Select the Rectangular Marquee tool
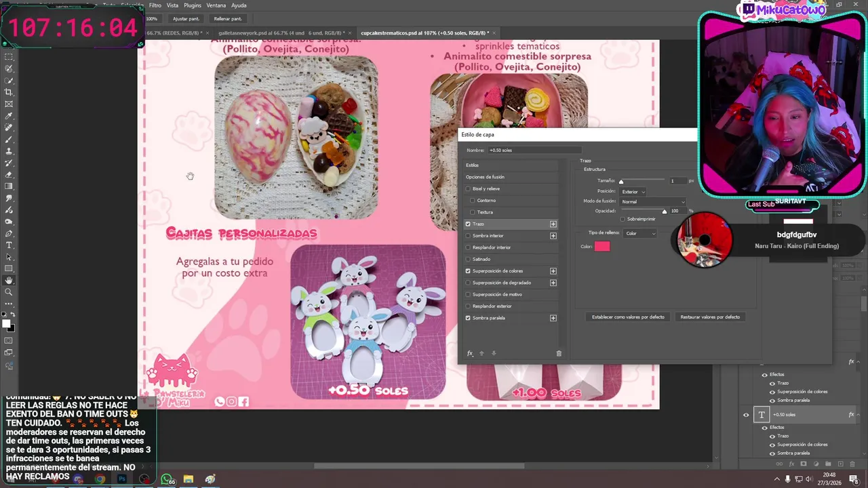868x488 pixels. point(9,57)
